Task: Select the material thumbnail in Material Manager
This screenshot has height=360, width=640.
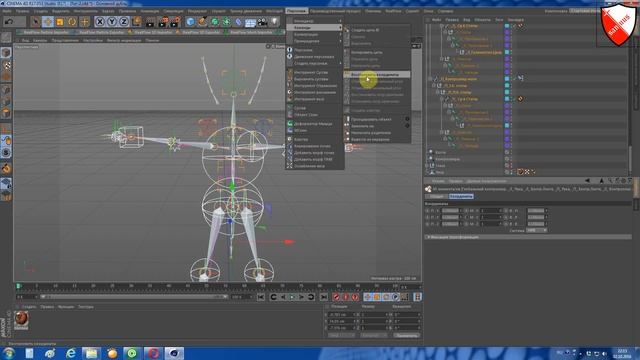Action: [x=21, y=320]
